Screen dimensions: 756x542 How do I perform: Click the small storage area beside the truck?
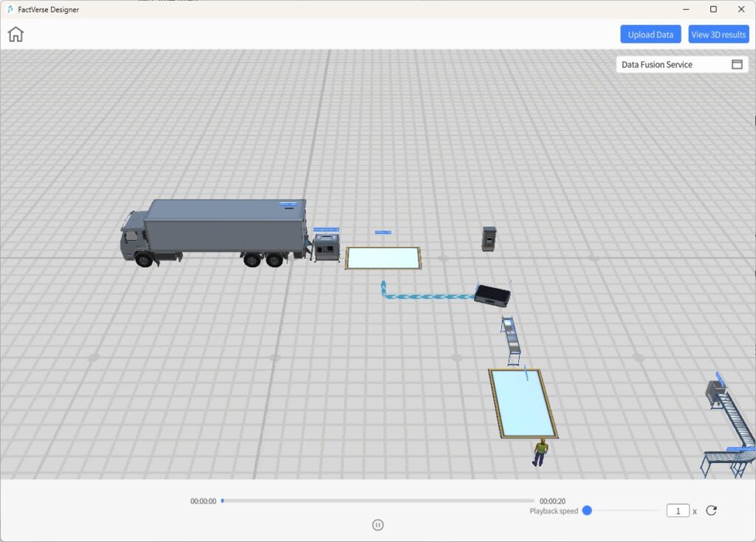pos(382,258)
